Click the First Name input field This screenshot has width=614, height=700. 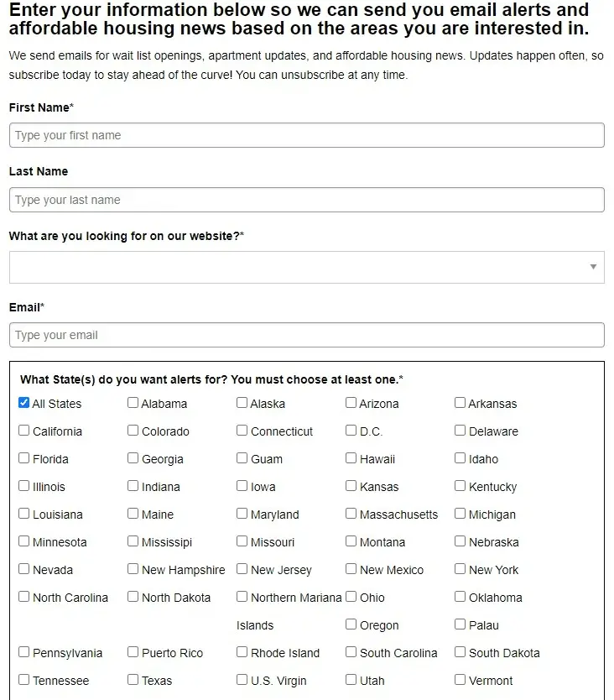[306, 135]
